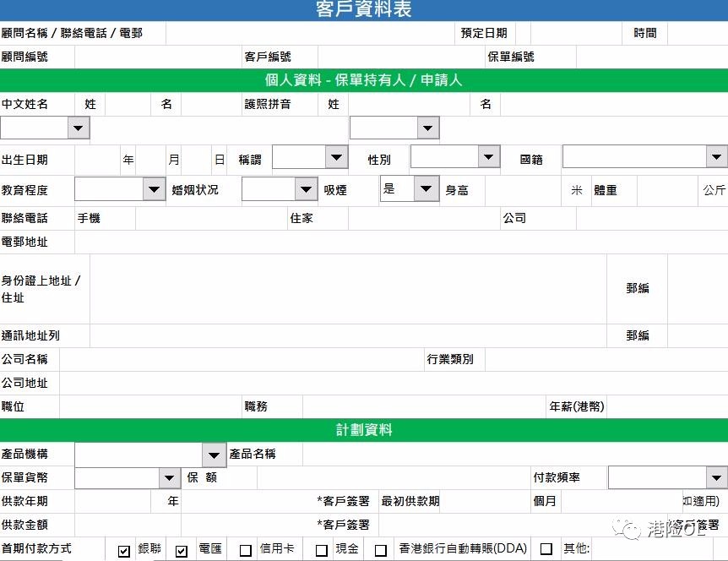Uncheck the 電匯 checkbox
728x561 pixels.
pyautogui.click(x=180, y=549)
